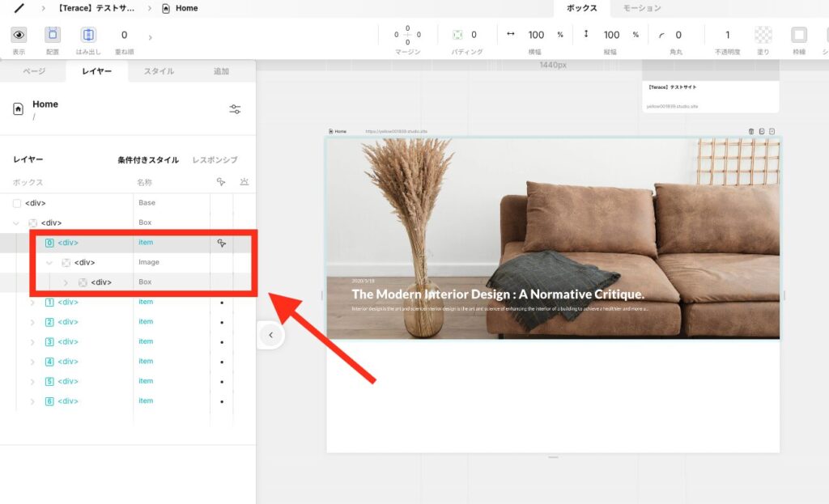Click the Terace project breadcrumb link
Image resolution: width=829 pixels, height=504 pixels.
point(96,8)
